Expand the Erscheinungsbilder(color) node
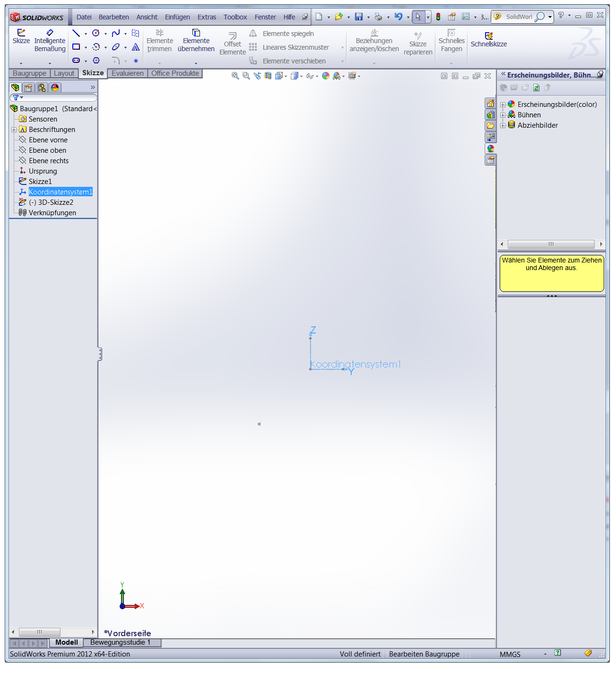This screenshot has height=674, width=616. pos(503,105)
